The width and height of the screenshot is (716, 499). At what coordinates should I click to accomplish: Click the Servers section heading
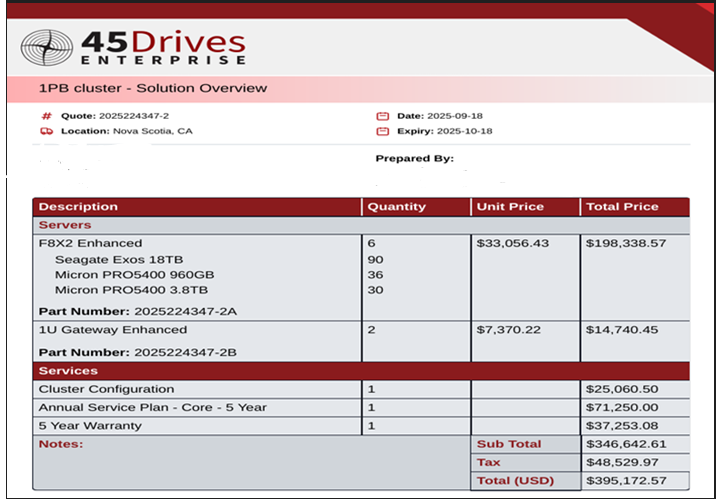[65, 225]
